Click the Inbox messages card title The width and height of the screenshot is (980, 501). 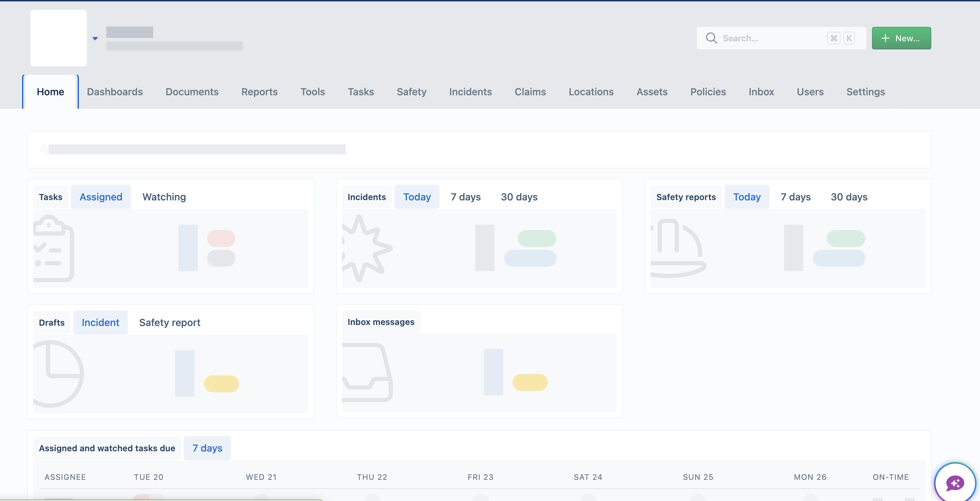click(381, 322)
